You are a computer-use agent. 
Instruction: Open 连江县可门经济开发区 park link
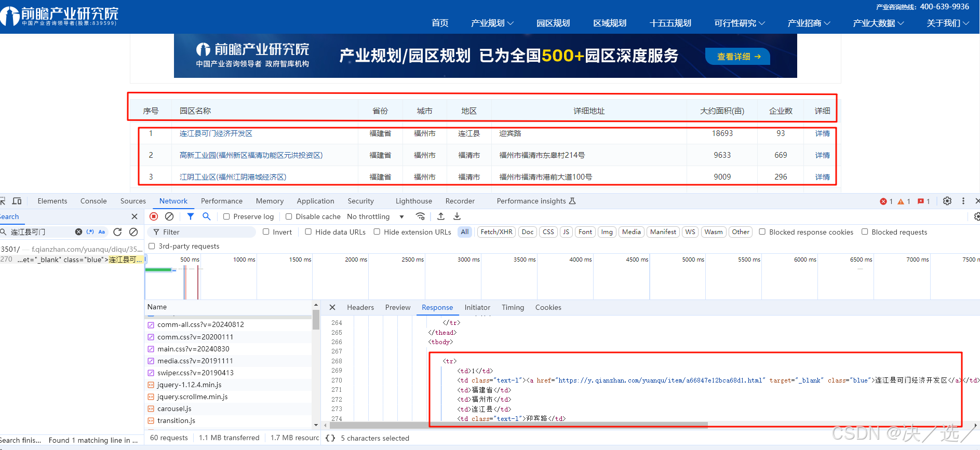click(x=216, y=133)
